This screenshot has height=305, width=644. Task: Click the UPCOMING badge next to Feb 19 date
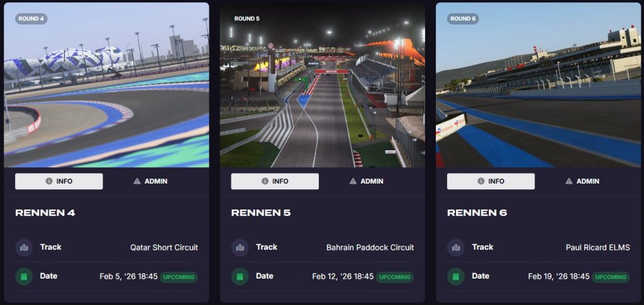click(x=611, y=277)
